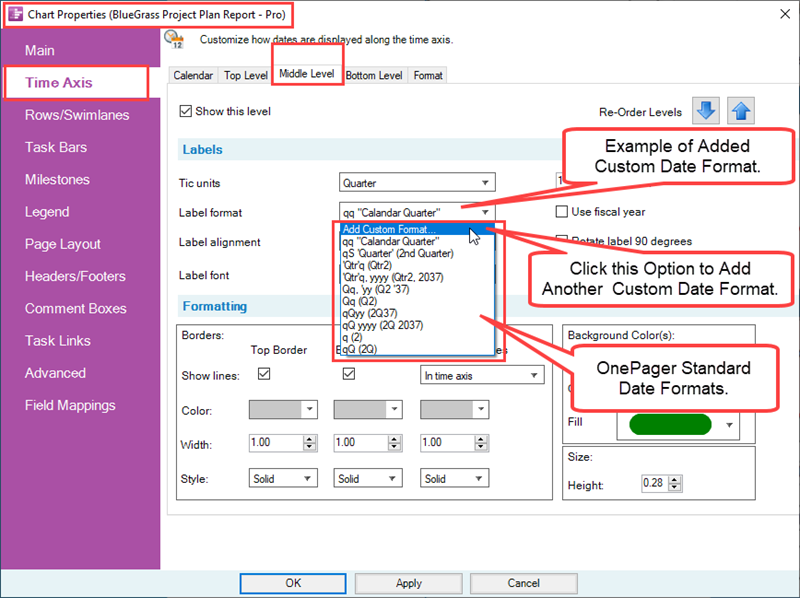This screenshot has width=800, height=598.
Task: Open Milestones settings
Action: pos(57,180)
